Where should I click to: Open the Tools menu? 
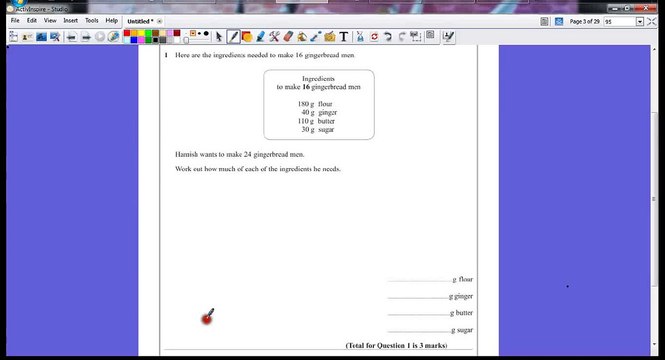tap(92, 20)
